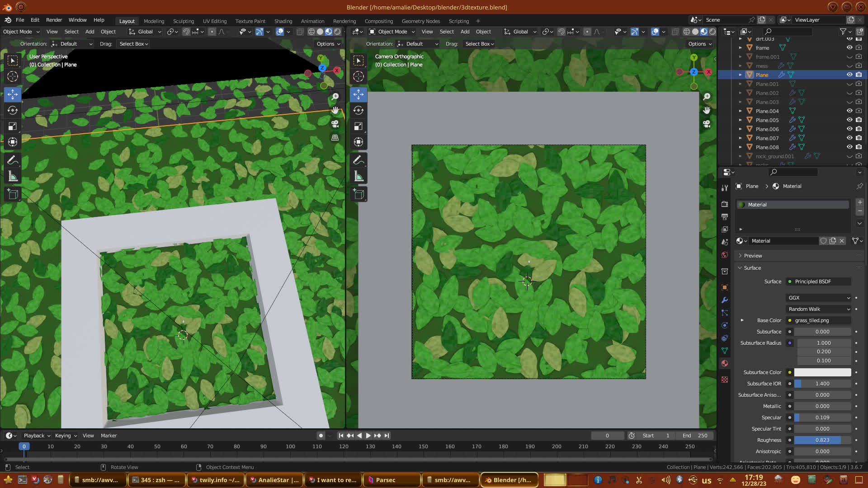This screenshot has width=868, height=488.
Task: Toggle viewport visibility of frame object
Action: click(849, 47)
